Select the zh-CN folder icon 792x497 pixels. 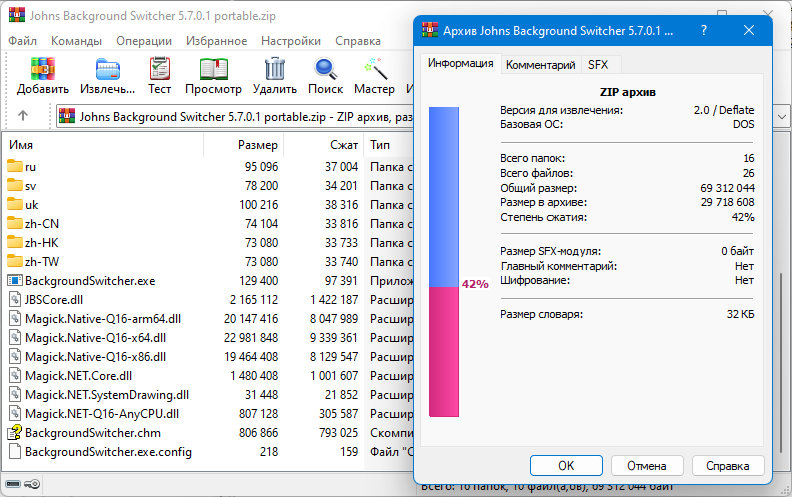[x=15, y=223]
